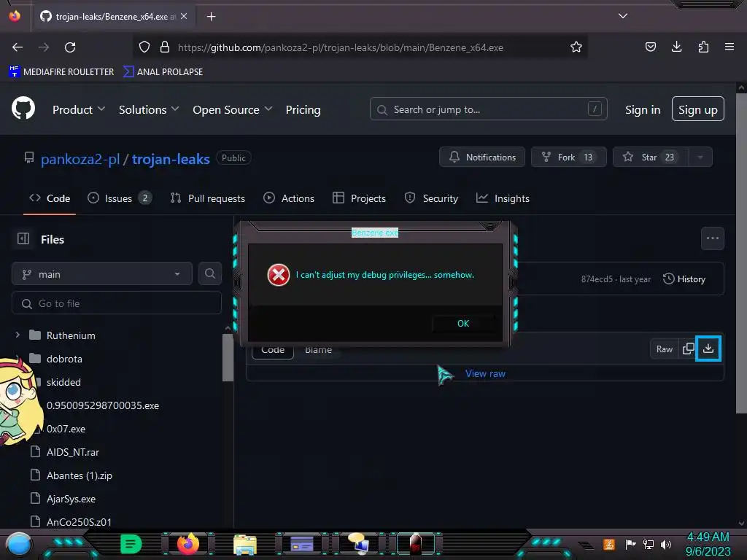Open the Firefox hamburger menu
The width and height of the screenshot is (747, 560).
(729, 47)
